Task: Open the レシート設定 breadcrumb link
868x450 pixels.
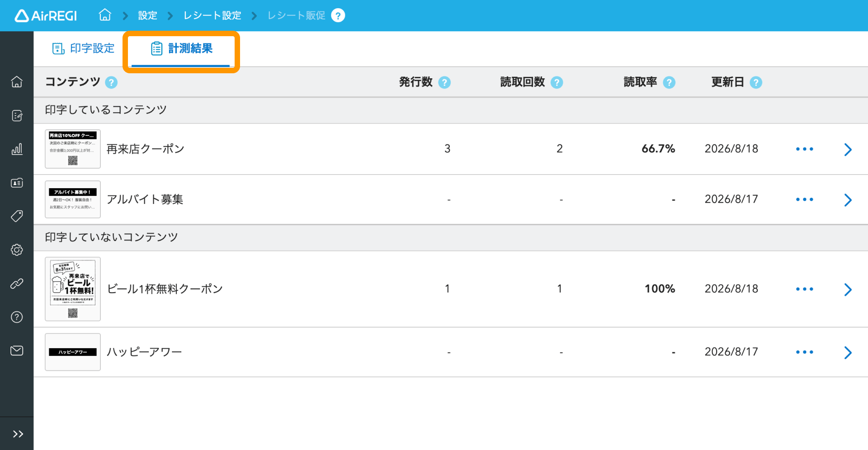Action: (x=212, y=15)
